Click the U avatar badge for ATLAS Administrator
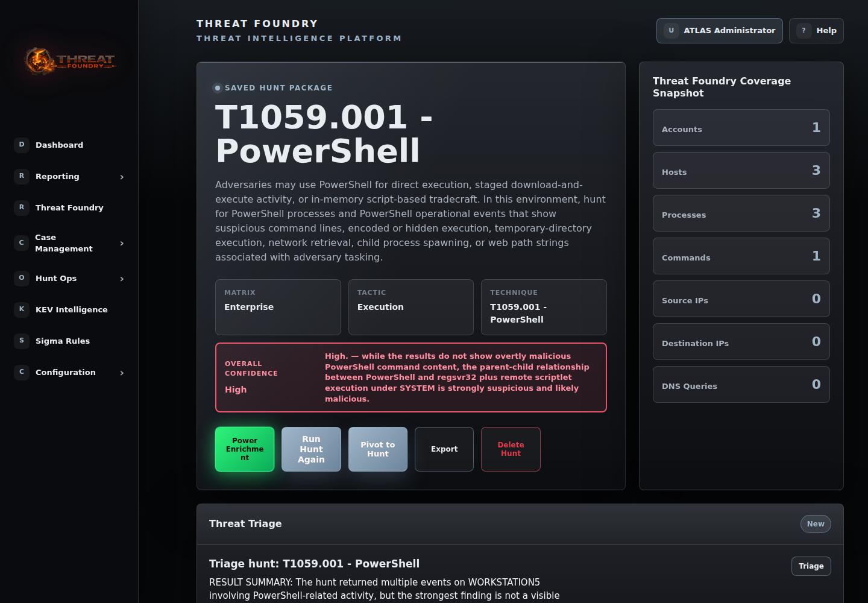The width and height of the screenshot is (868, 603). [671, 31]
